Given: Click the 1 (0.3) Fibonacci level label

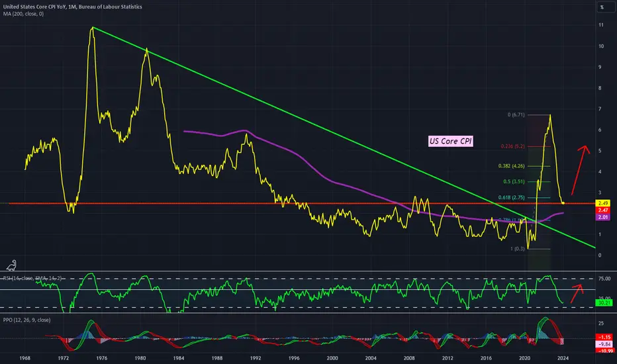Looking at the screenshot, I should point(518,249).
